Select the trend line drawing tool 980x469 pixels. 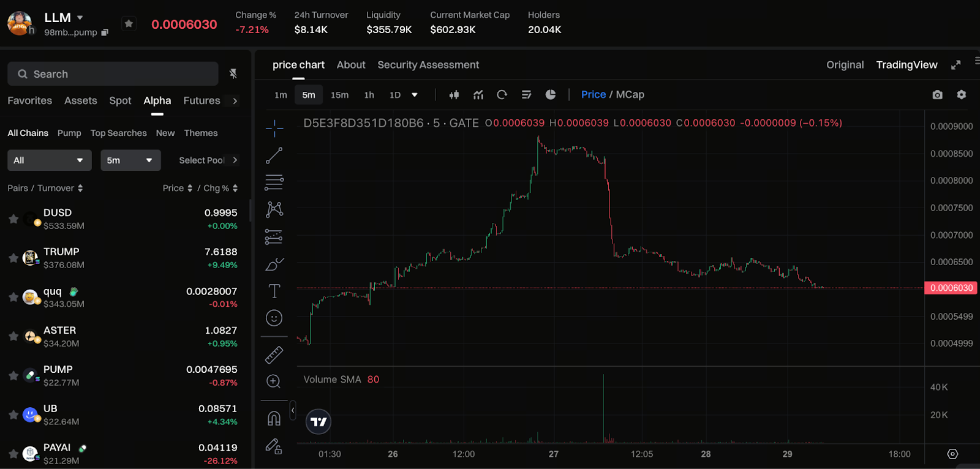[274, 156]
